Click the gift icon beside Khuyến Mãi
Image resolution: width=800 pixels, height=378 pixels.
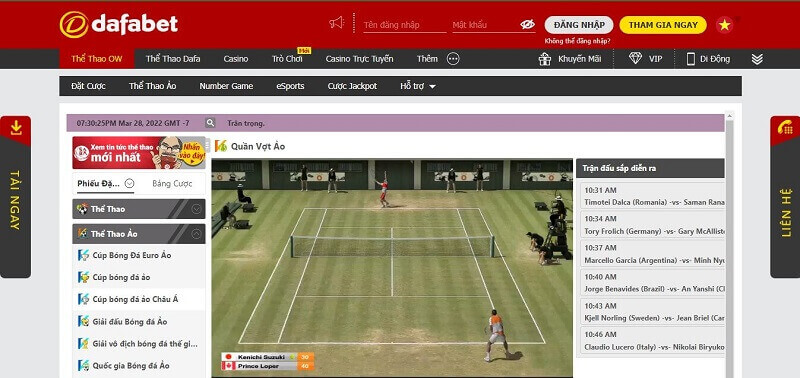tap(545, 59)
